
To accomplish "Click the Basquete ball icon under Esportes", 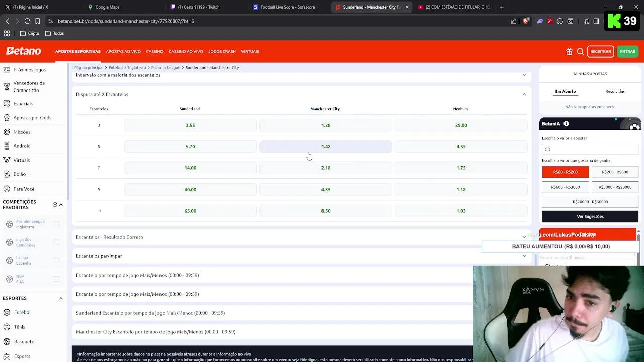I will (7, 341).
